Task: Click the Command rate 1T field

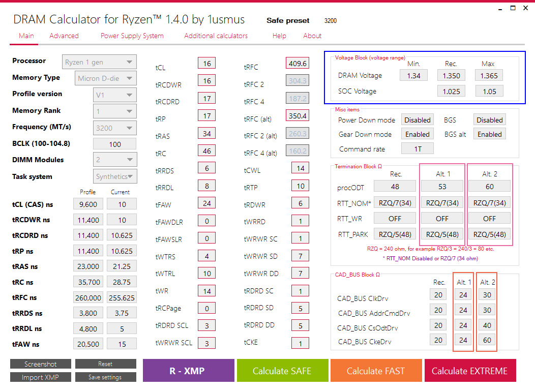Action: coord(418,149)
